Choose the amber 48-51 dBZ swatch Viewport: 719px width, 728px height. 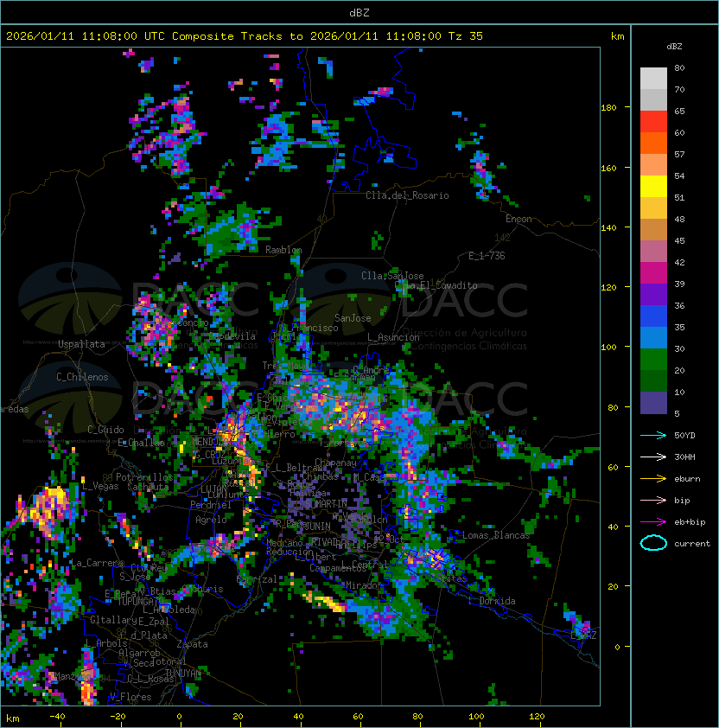pos(653,208)
